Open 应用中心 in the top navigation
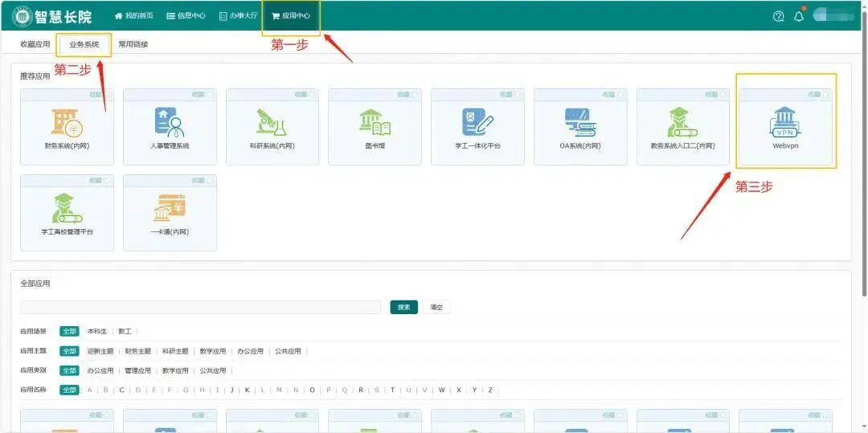The width and height of the screenshot is (868, 433). pyautogui.click(x=291, y=15)
